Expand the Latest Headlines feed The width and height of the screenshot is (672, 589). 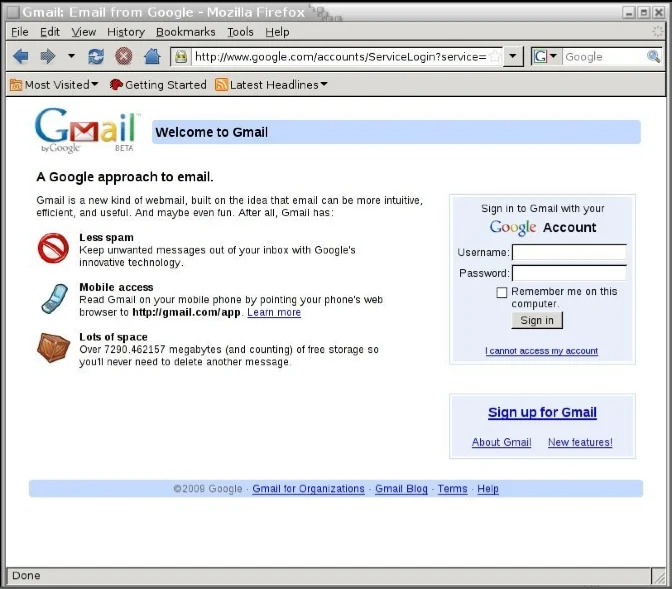click(272, 85)
